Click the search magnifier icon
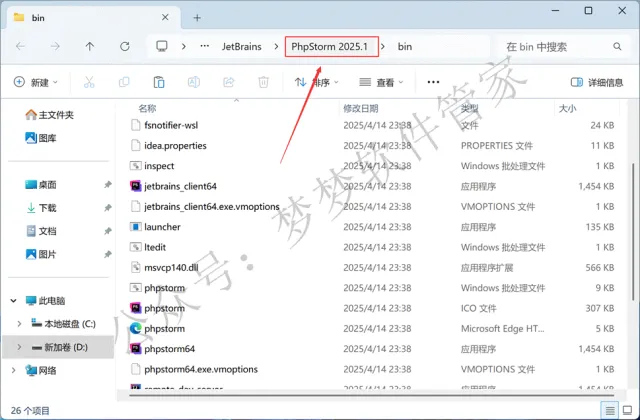Viewport: 640px width, 420px height. pyautogui.click(x=617, y=47)
